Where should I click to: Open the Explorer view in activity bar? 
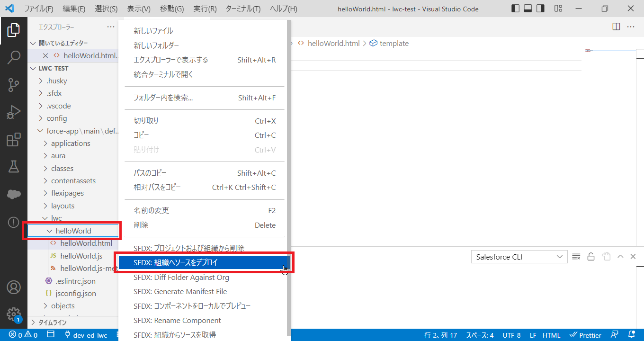tap(14, 31)
